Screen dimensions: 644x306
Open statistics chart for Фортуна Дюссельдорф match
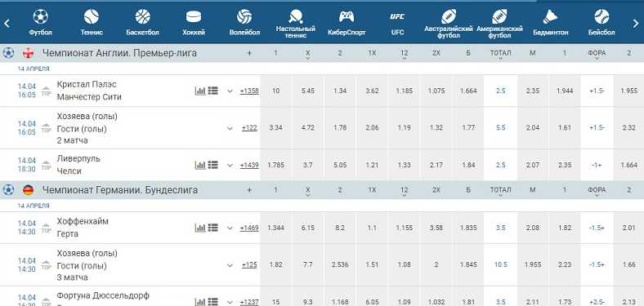click(x=200, y=302)
